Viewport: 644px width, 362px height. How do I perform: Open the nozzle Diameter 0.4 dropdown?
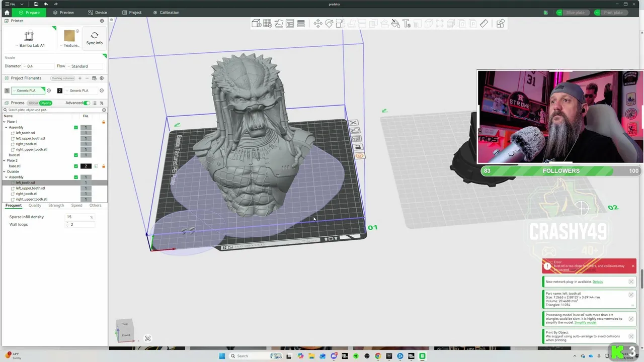pos(38,66)
